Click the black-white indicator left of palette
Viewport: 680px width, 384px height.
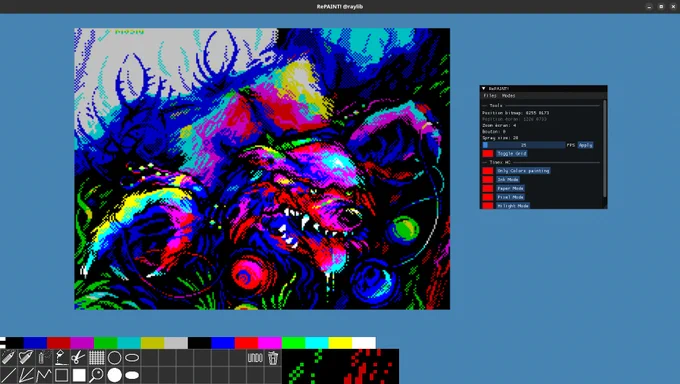pos(3,343)
